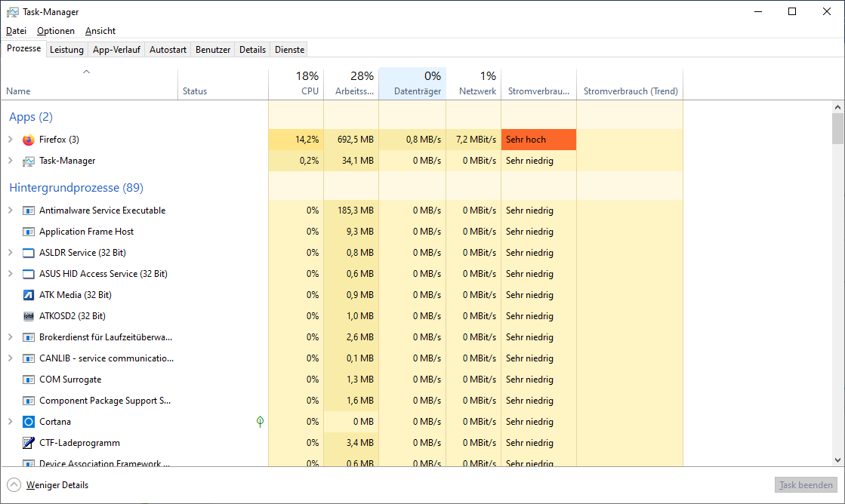845x504 pixels.
Task: Click the Component Package Support icon
Action: pyautogui.click(x=29, y=401)
